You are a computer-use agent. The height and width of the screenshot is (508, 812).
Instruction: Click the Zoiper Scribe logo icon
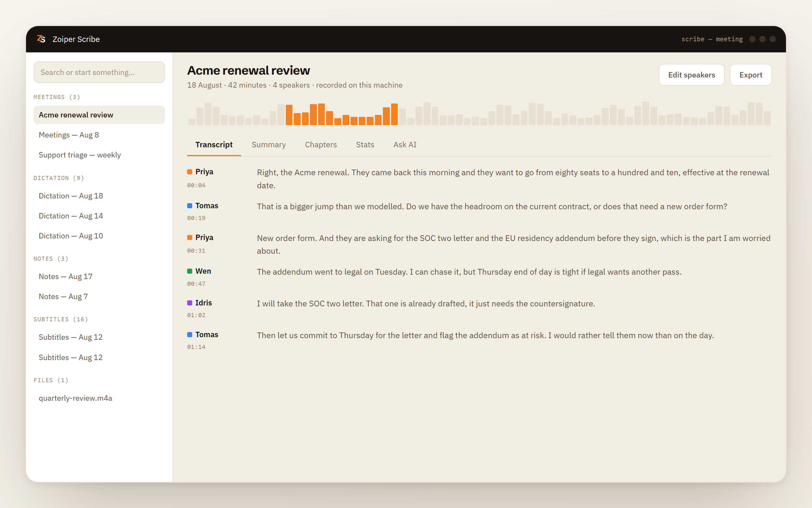(41, 39)
